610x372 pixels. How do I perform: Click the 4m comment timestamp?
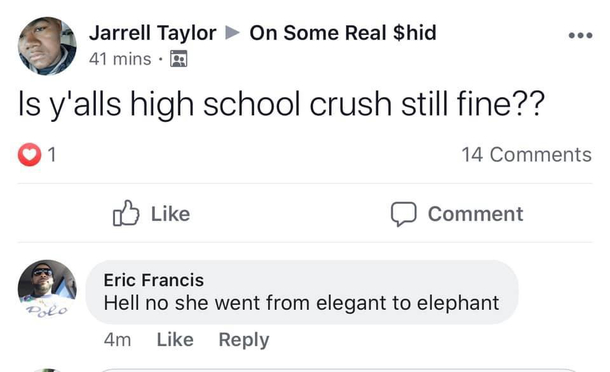click(x=117, y=340)
